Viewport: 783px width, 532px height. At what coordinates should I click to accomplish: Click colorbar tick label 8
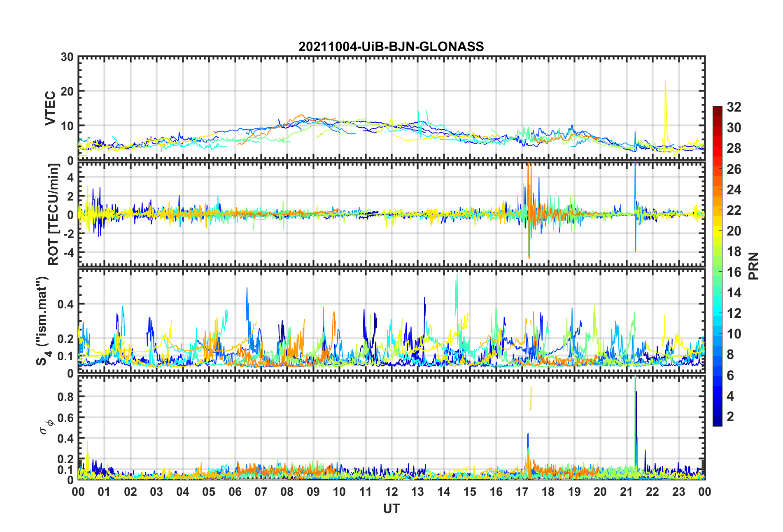[x=730, y=355]
